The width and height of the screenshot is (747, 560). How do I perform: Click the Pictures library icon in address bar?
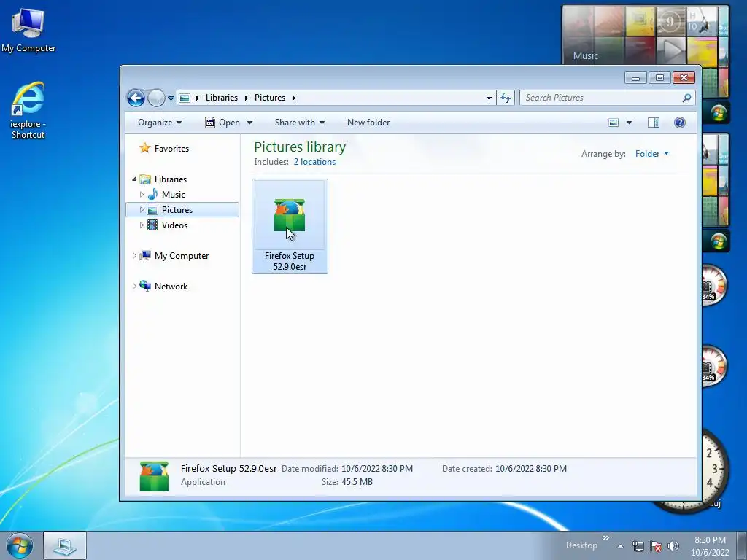click(x=185, y=98)
